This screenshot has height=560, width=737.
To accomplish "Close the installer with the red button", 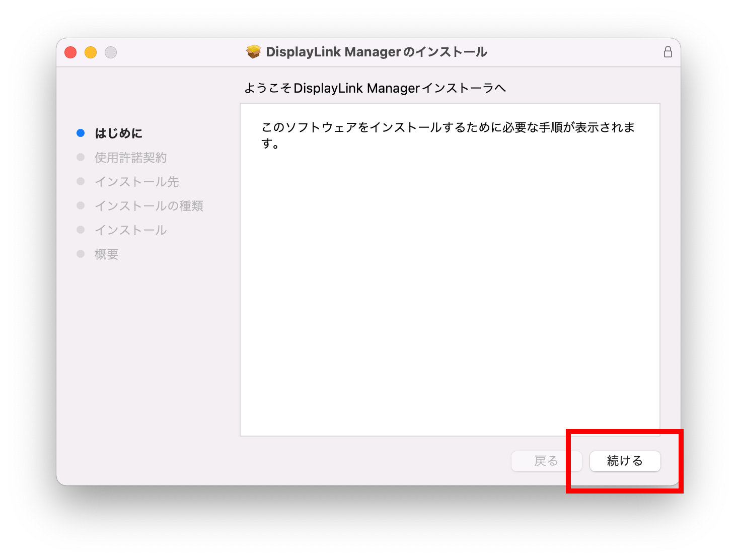I will [x=70, y=52].
